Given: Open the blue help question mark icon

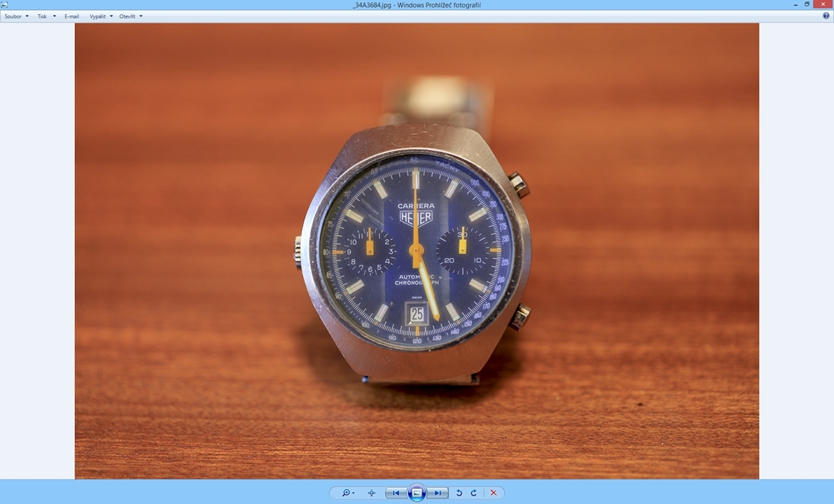Looking at the screenshot, I should 826,16.
